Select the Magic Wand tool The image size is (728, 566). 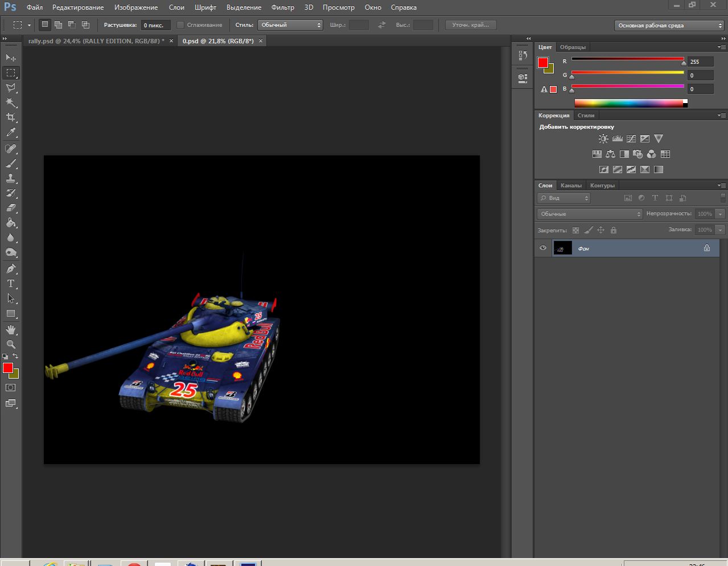coord(11,102)
